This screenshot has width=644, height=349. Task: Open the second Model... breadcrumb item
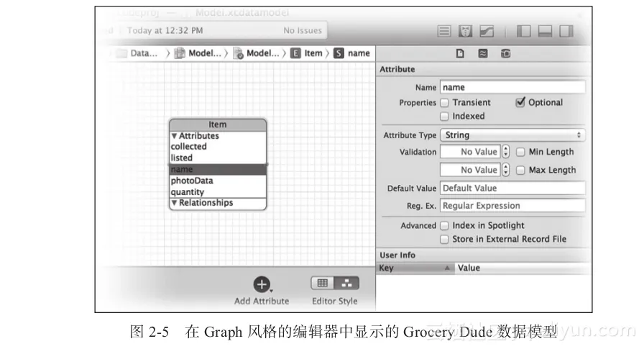coord(257,53)
